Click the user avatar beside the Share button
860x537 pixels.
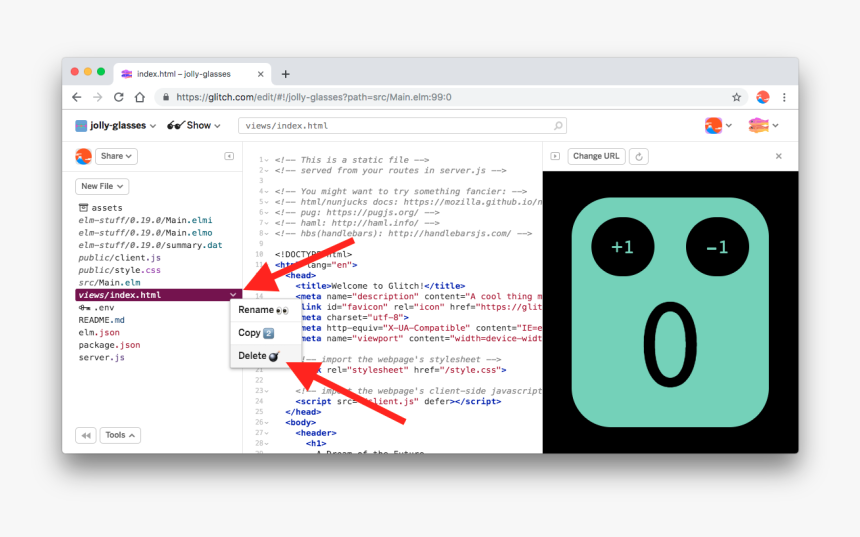click(x=83, y=156)
